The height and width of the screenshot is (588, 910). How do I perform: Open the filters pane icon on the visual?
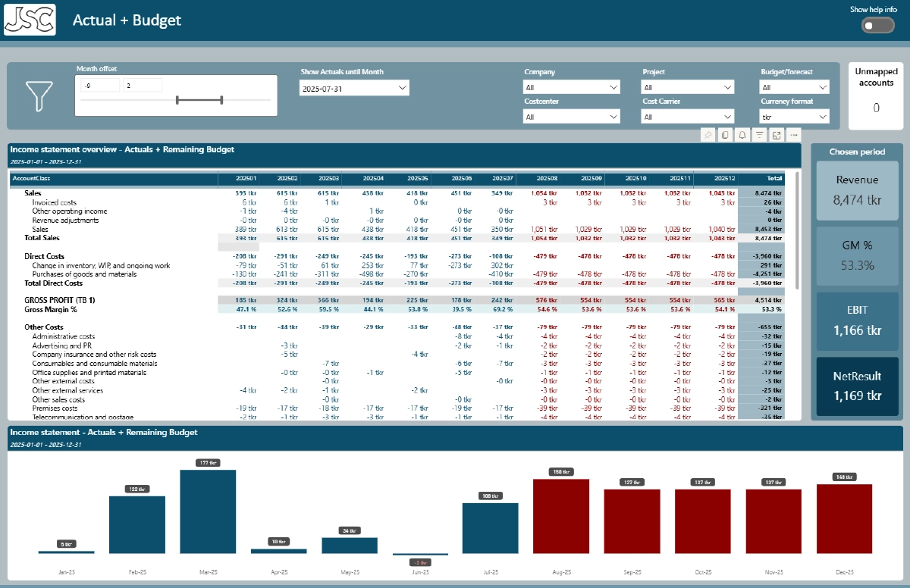(x=760, y=134)
